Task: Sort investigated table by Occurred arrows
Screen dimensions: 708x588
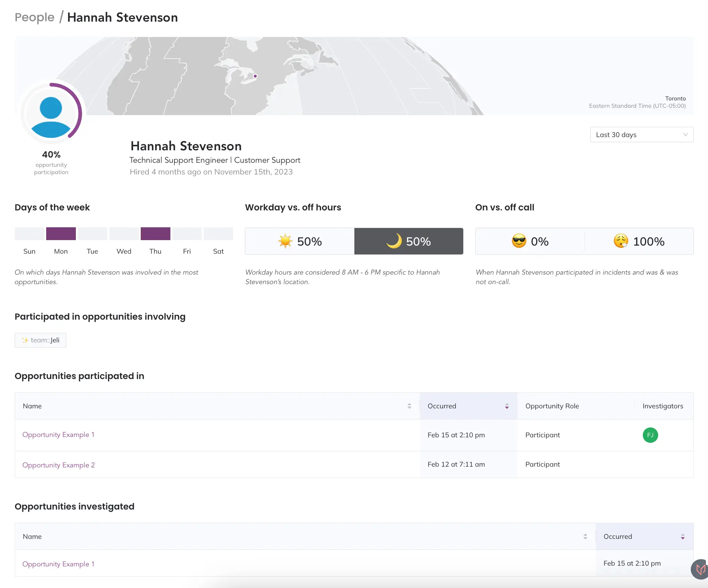Action: click(x=683, y=537)
